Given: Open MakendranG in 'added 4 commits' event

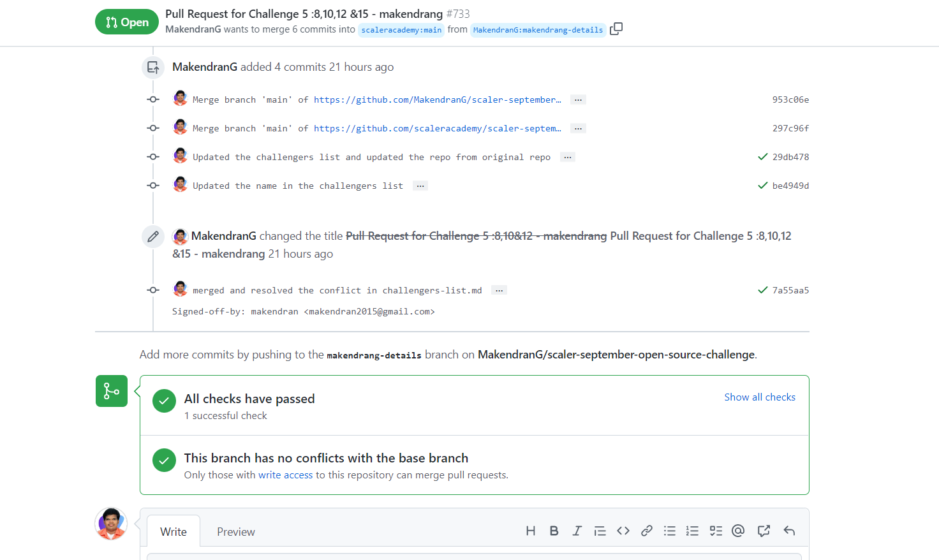Looking at the screenshot, I should pyautogui.click(x=205, y=67).
